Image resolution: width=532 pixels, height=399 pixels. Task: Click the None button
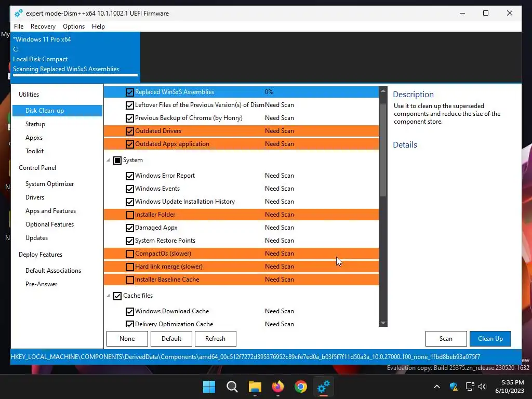[x=127, y=339]
